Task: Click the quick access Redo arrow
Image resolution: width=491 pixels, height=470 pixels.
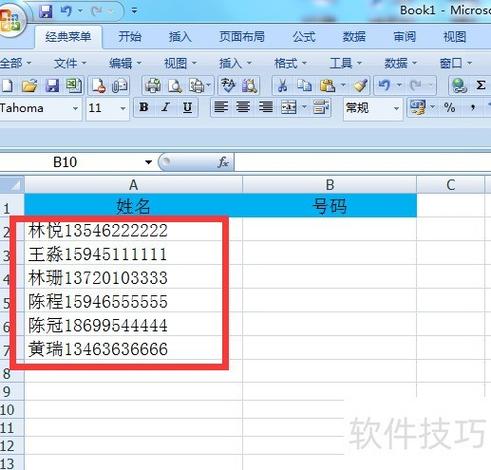Action: coord(97,11)
